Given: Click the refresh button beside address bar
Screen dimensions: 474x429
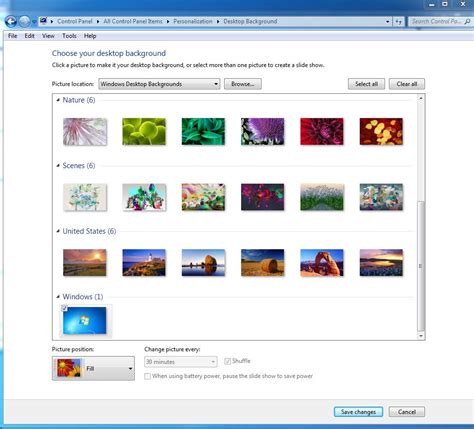Looking at the screenshot, I should click(399, 22).
